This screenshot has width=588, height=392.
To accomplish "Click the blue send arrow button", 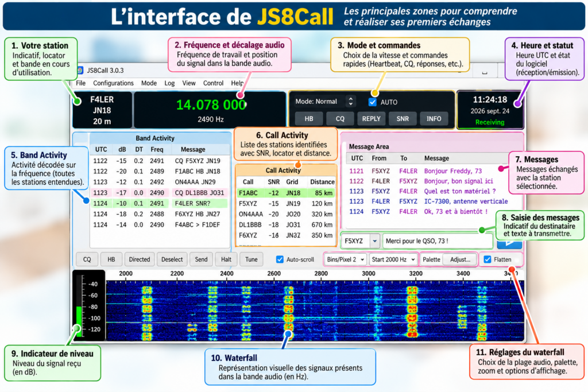I will [x=509, y=244].
